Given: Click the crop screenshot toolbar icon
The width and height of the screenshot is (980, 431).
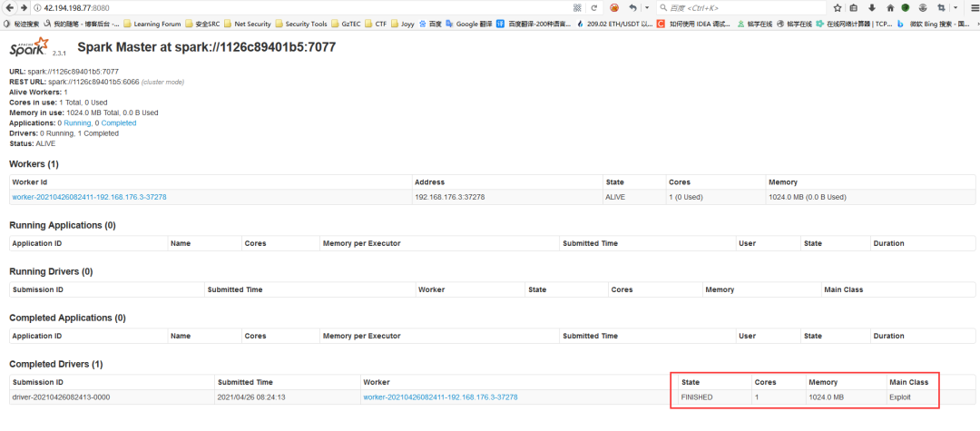Looking at the screenshot, I should tap(941, 8).
